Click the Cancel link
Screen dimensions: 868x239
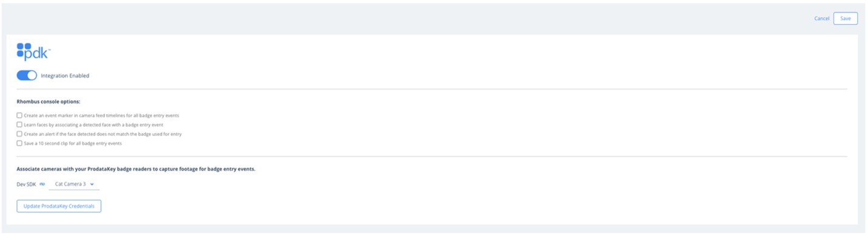point(822,18)
